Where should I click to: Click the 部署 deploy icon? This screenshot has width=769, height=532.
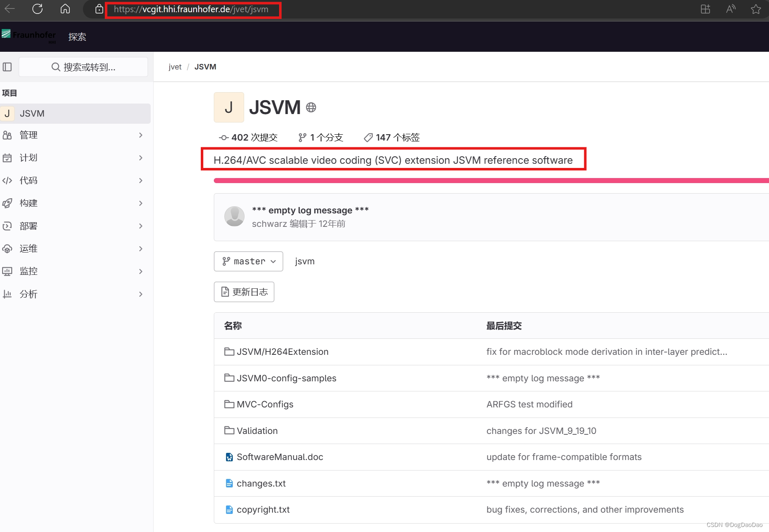(x=7, y=226)
